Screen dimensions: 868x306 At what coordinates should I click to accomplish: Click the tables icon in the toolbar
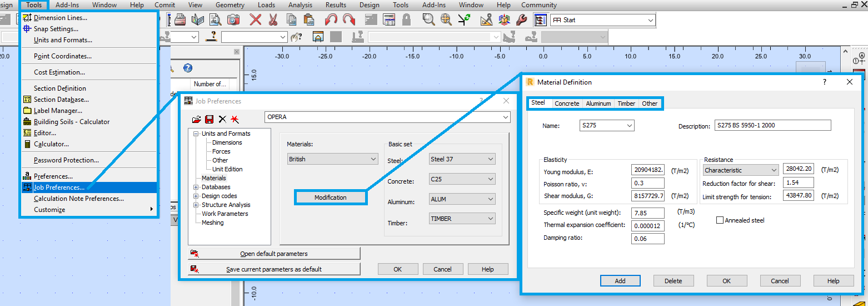[389, 19]
